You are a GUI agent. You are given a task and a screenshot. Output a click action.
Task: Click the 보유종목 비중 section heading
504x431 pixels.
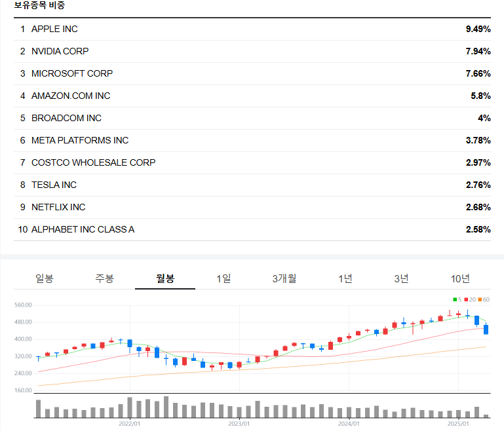(39, 5)
